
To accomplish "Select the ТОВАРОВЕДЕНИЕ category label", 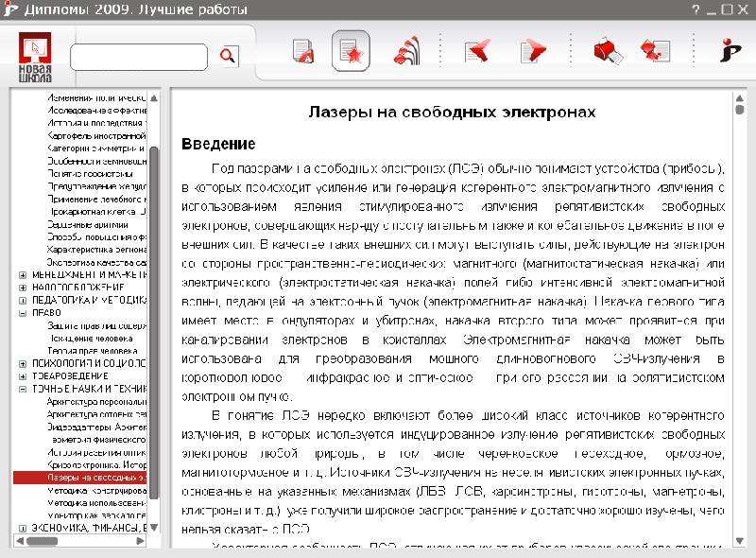I will tap(70, 376).
